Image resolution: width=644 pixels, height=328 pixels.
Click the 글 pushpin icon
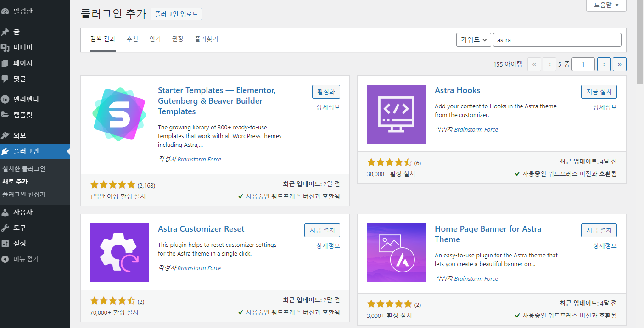[5, 32]
